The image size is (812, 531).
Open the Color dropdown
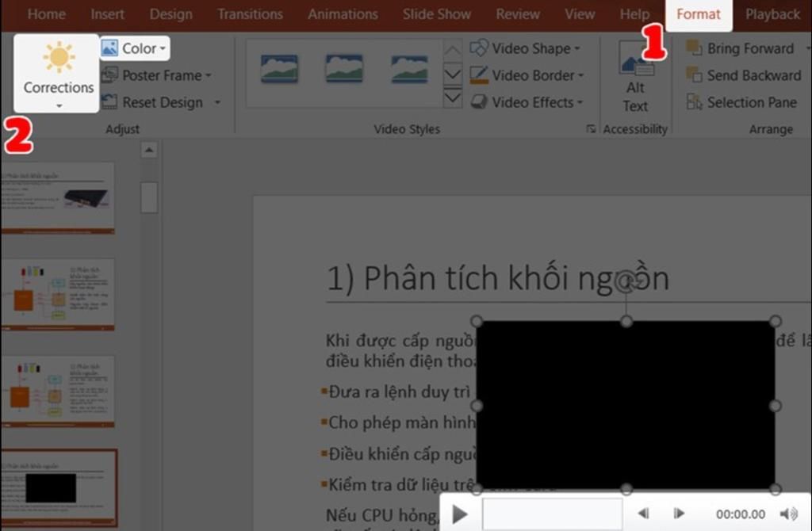click(x=135, y=48)
